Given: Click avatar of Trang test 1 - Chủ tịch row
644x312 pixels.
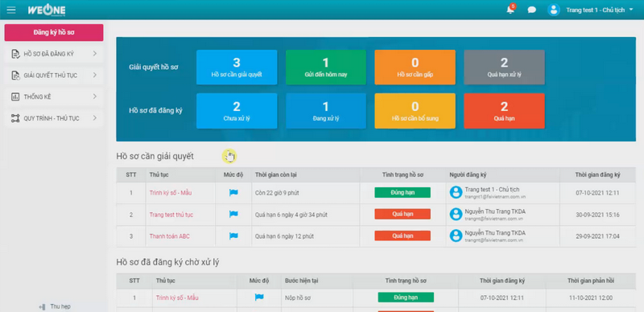Looking at the screenshot, I should pyautogui.click(x=456, y=192).
